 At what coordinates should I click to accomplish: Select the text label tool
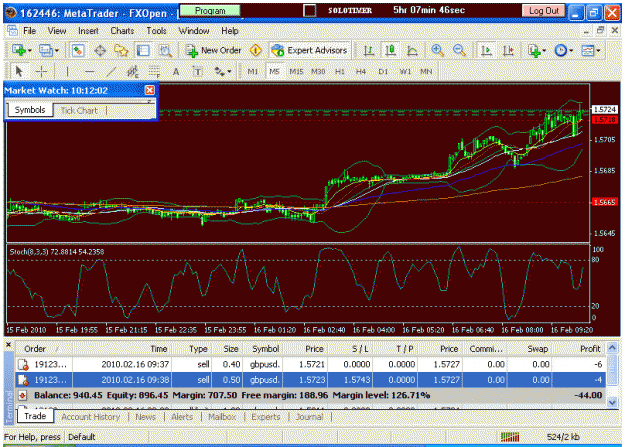coord(198,72)
